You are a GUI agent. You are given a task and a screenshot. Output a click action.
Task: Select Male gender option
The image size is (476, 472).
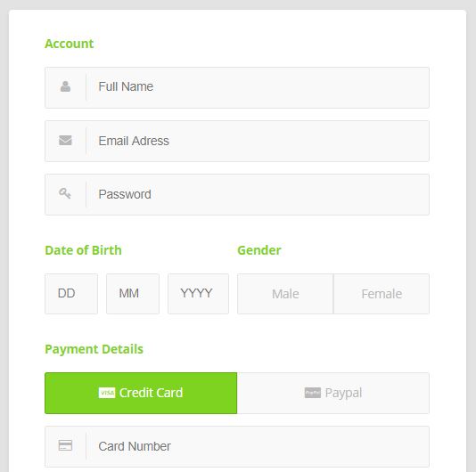click(285, 294)
